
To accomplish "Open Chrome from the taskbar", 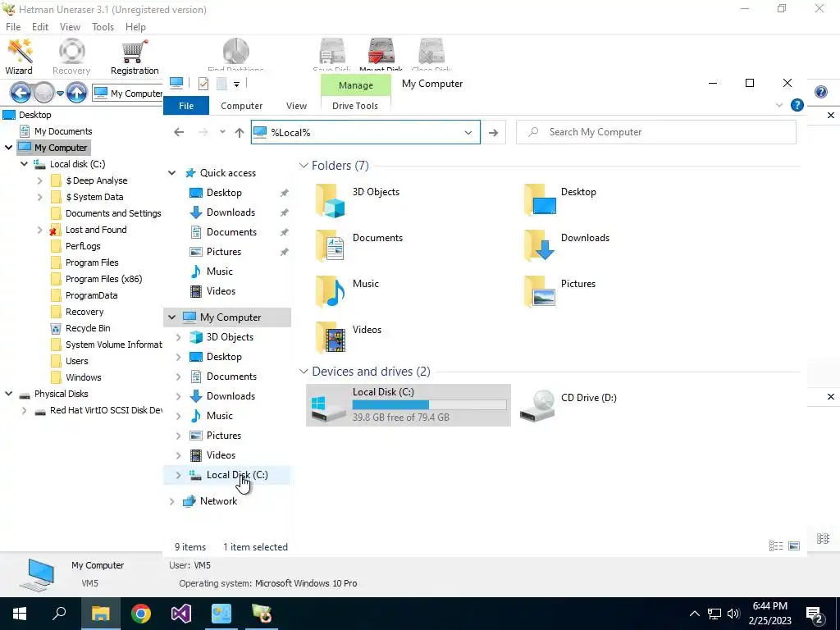I will pos(141,614).
